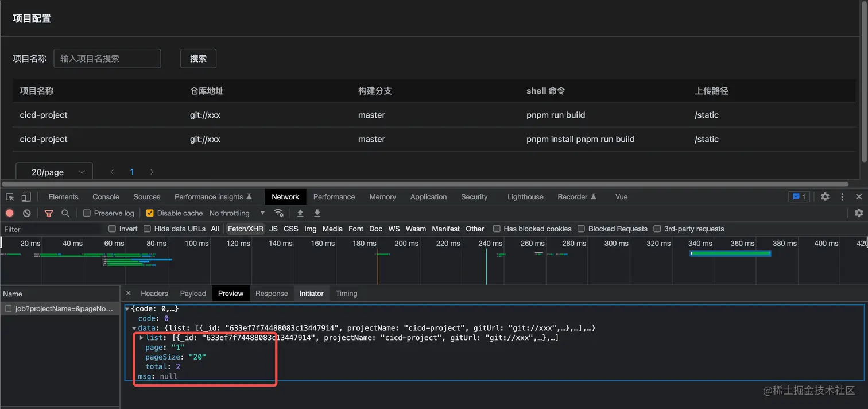Open the Performance insights tab
The width and height of the screenshot is (868, 409).
213,196
